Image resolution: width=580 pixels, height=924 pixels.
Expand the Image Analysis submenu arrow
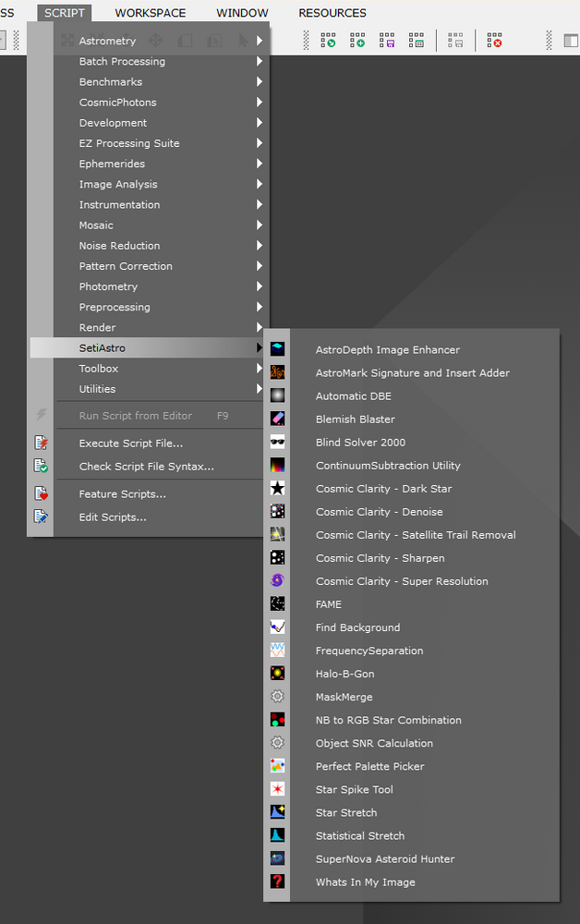point(260,184)
